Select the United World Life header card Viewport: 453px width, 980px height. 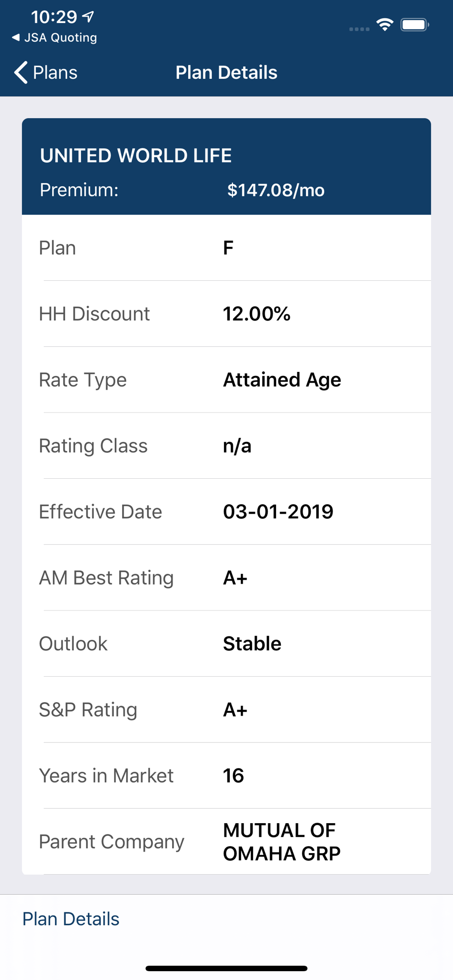coord(226,167)
